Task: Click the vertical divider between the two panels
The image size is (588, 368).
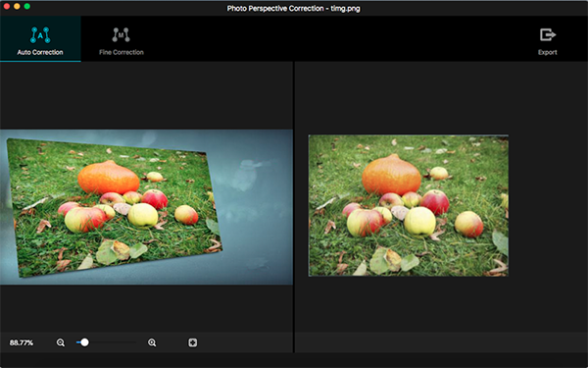Action: (x=294, y=206)
